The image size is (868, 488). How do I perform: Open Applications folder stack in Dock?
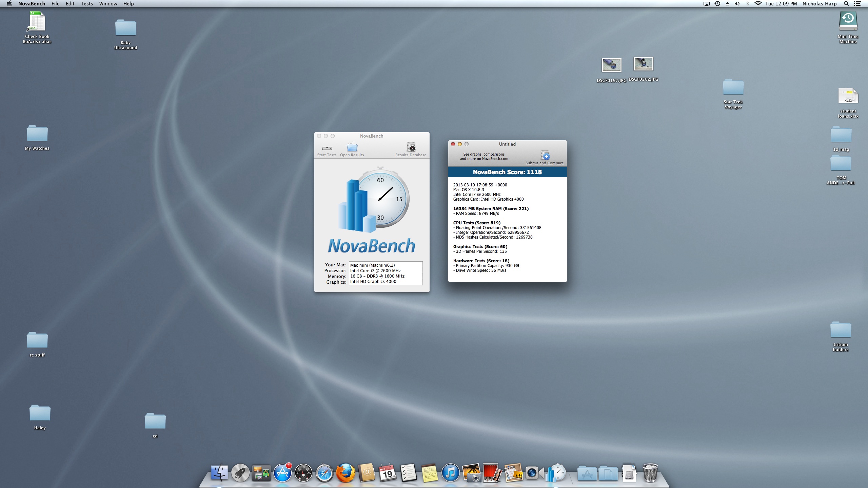tap(587, 473)
